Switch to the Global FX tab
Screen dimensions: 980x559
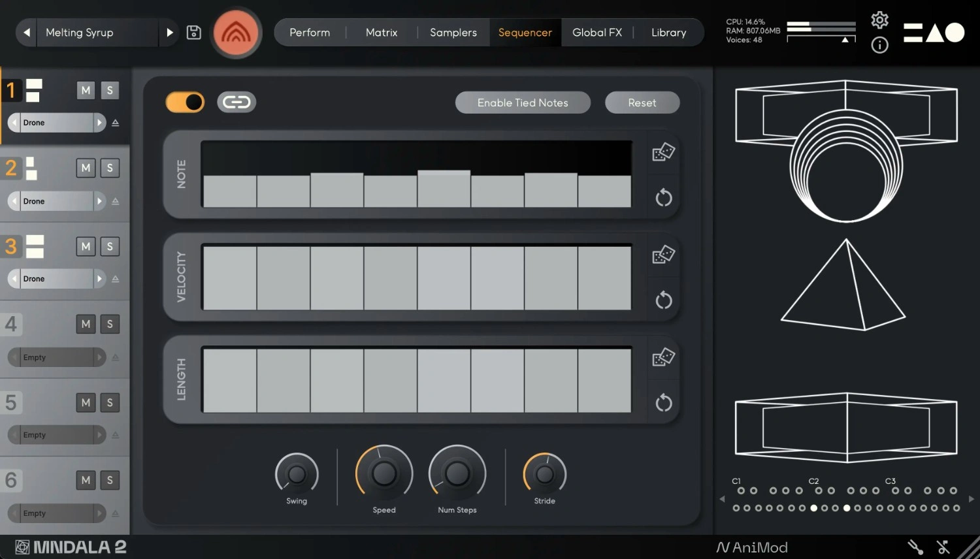tap(596, 32)
